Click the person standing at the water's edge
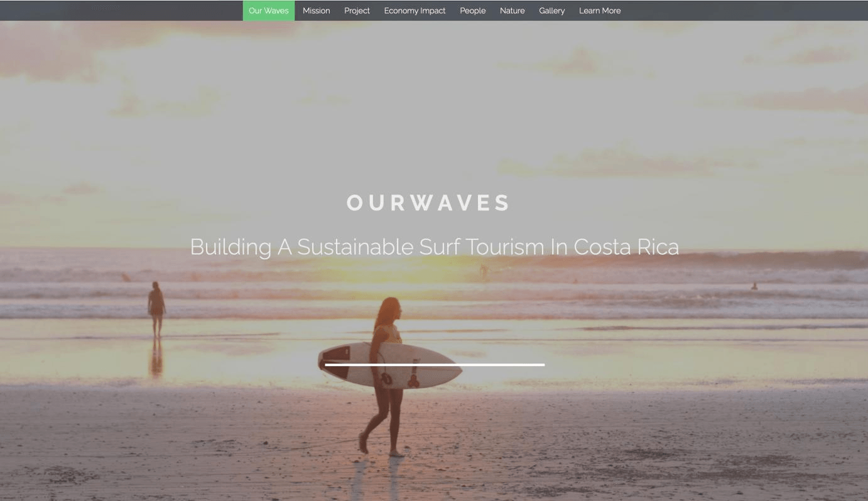The width and height of the screenshot is (868, 501). click(156, 309)
